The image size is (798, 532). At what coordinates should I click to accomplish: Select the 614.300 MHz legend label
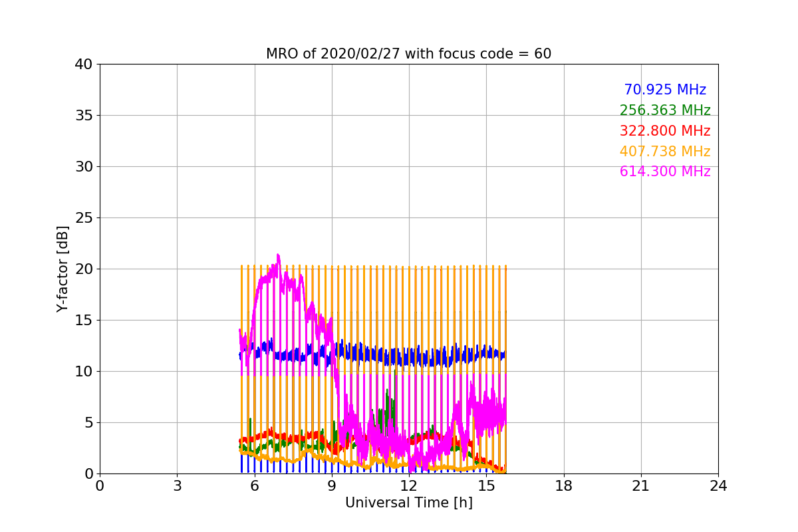tap(665, 172)
